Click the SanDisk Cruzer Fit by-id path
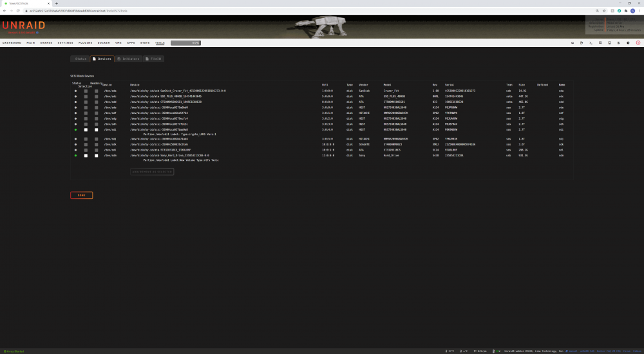644x354 pixels. (178, 91)
